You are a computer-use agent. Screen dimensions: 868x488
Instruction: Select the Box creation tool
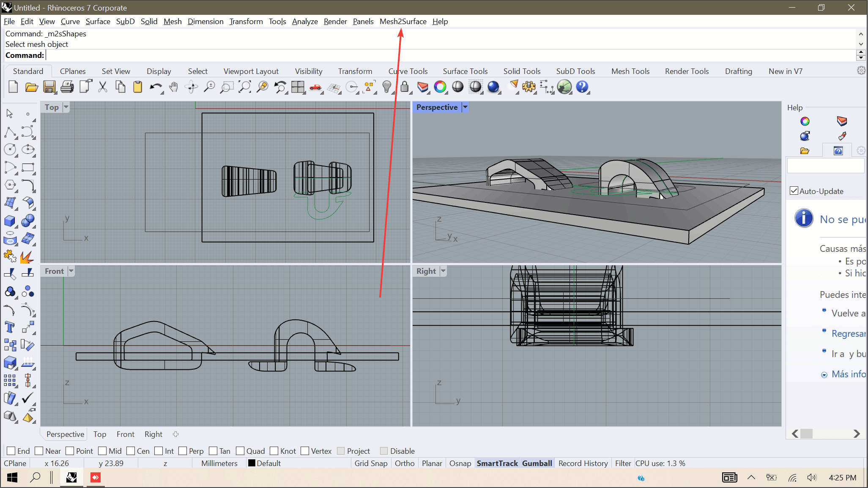10,221
